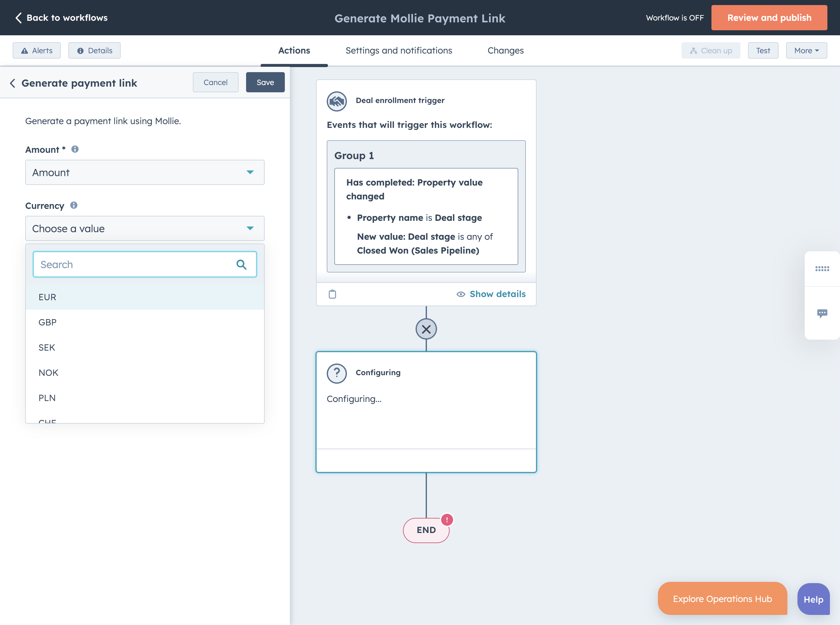The image size is (840, 625).
Task: Collapse the Currency Choose a value dropdown
Action: click(145, 228)
